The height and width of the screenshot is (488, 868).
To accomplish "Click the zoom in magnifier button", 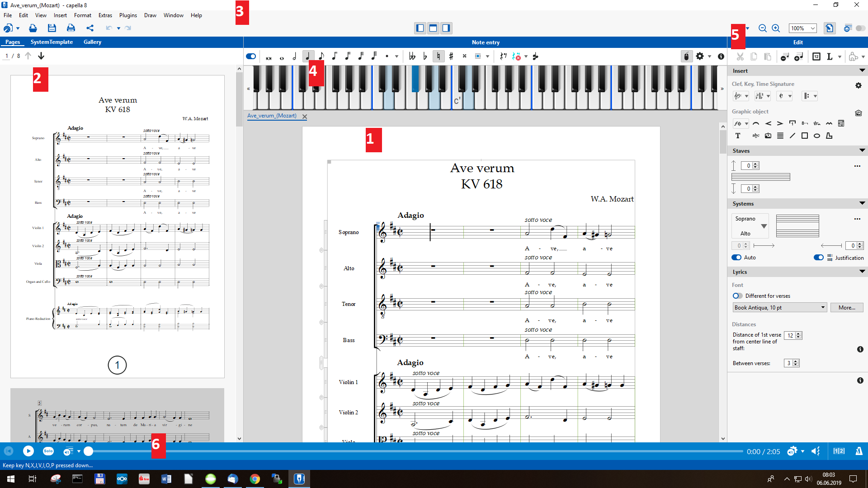I will click(776, 28).
